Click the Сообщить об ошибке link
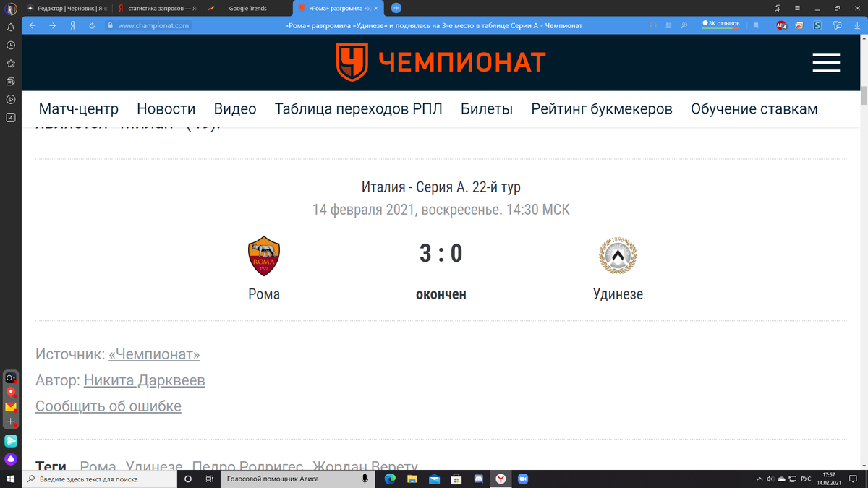868x488 pixels. pyautogui.click(x=109, y=406)
